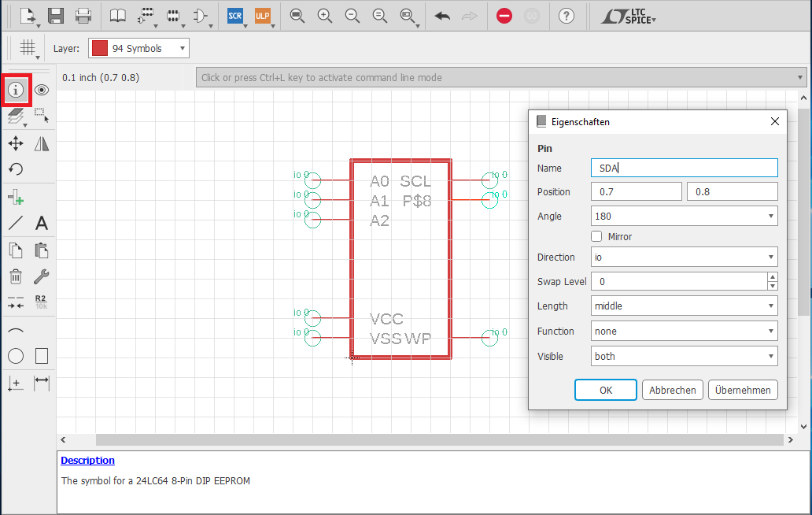
Task: Click the Print icon
Action: click(x=83, y=16)
